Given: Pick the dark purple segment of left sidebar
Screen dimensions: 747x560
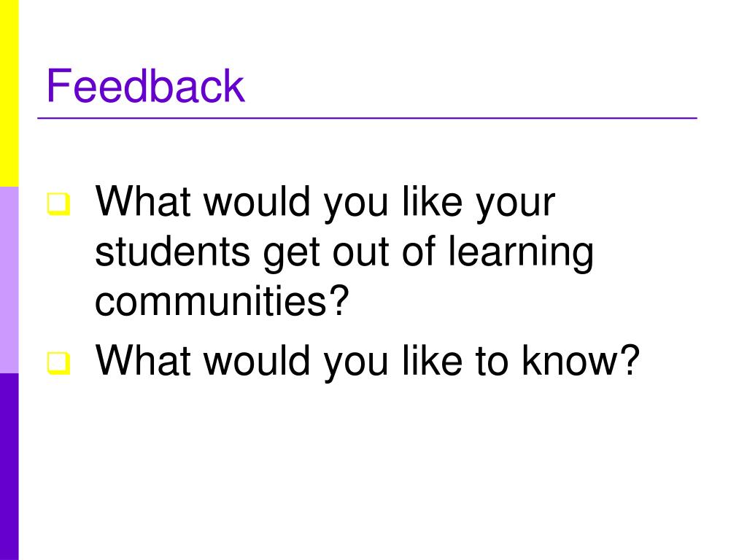Looking at the screenshot, I should [9, 467].
